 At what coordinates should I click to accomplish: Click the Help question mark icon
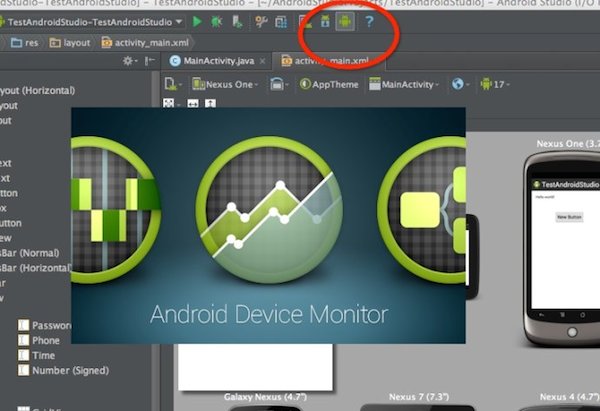tap(369, 22)
